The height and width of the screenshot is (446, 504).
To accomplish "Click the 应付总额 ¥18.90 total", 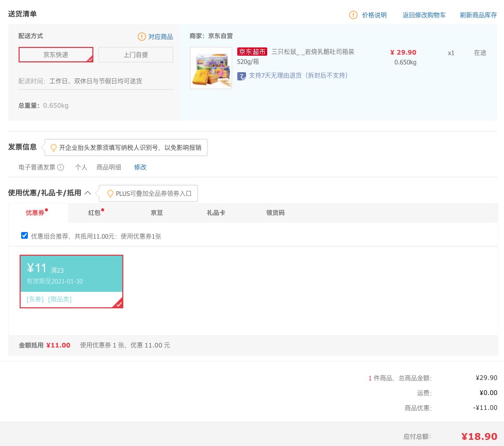I will pos(479,436).
